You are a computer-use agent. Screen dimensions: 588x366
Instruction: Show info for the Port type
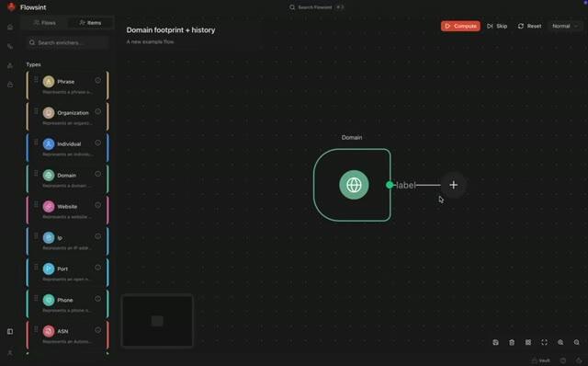(98, 268)
